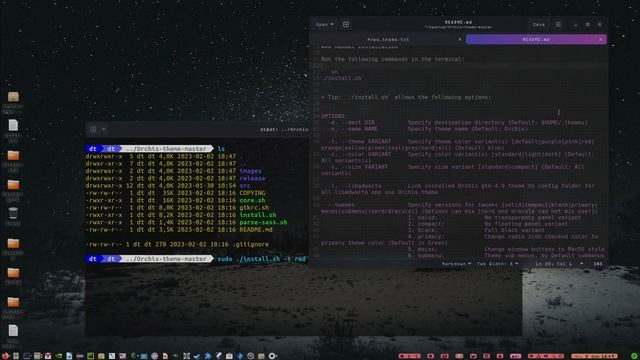
Task: Click 'src' directory in terminal listing
Action: 245,186
